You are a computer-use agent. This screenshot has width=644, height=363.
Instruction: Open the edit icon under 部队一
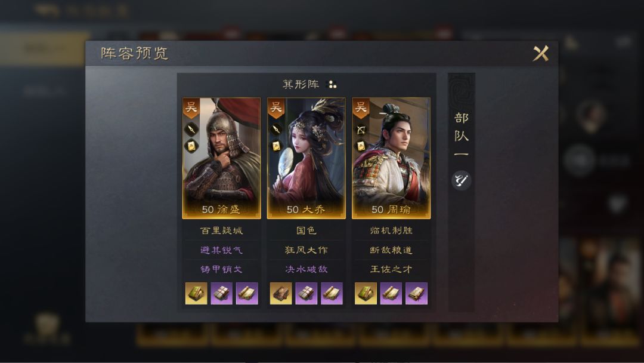(x=461, y=180)
